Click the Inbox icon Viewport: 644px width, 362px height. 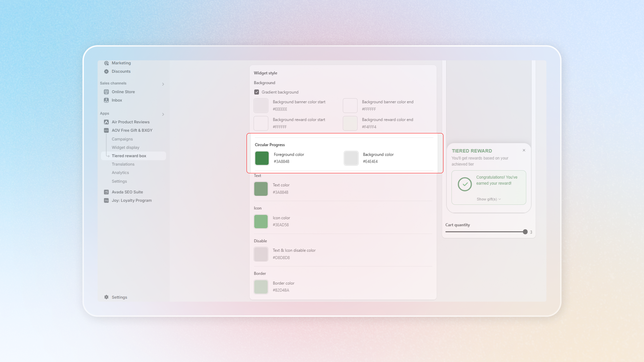tap(106, 100)
